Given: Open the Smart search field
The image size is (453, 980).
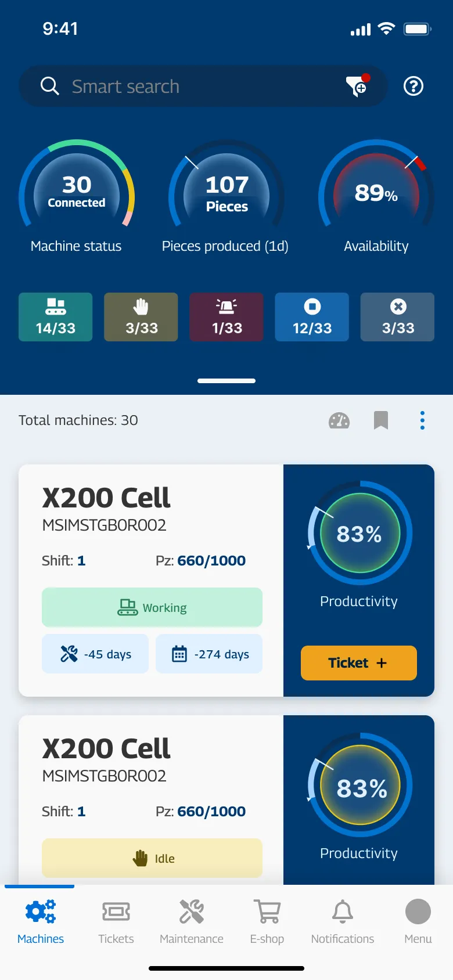Looking at the screenshot, I should point(203,86).
